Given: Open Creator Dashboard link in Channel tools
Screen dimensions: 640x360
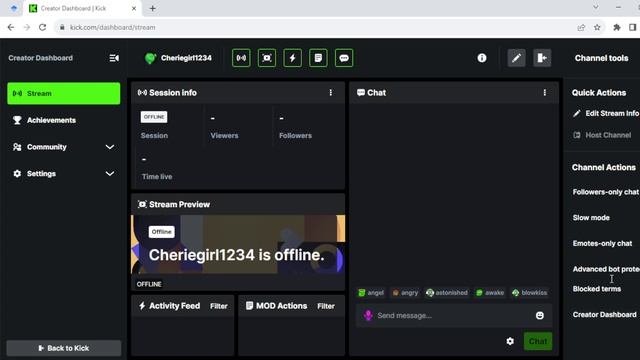Looking at the screenshot, I should 604,315.
